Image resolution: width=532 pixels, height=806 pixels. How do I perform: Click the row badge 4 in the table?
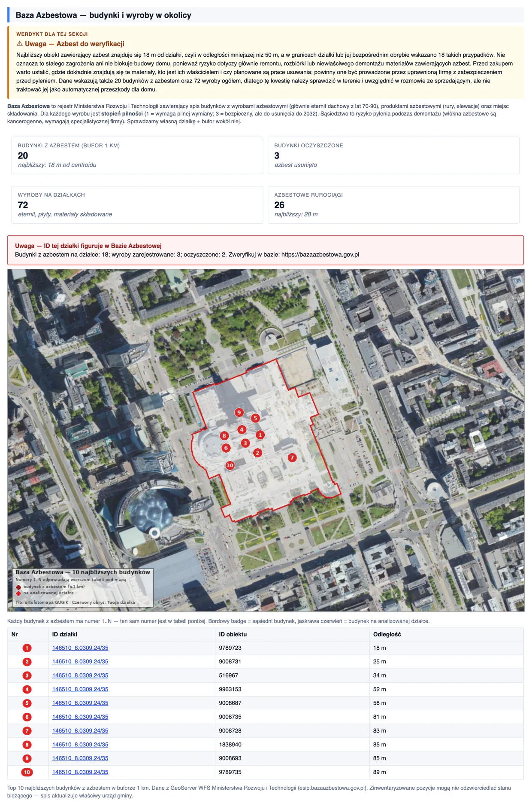point(27,689)
